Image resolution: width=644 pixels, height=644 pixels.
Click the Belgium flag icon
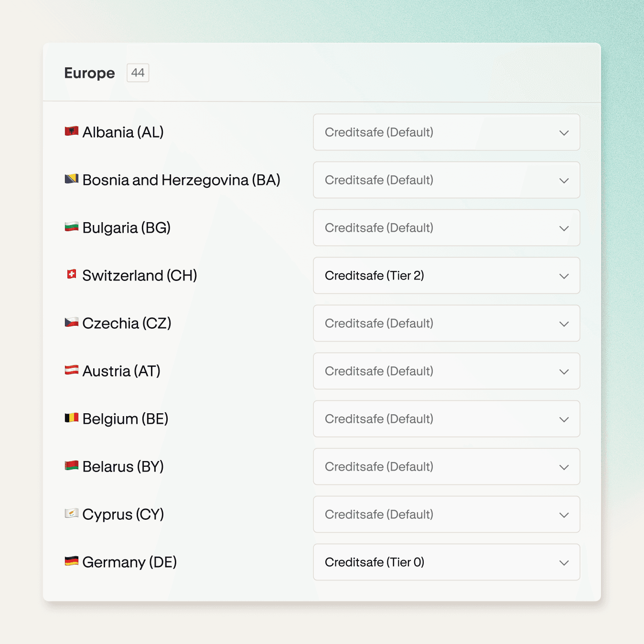tap(72, 418)
